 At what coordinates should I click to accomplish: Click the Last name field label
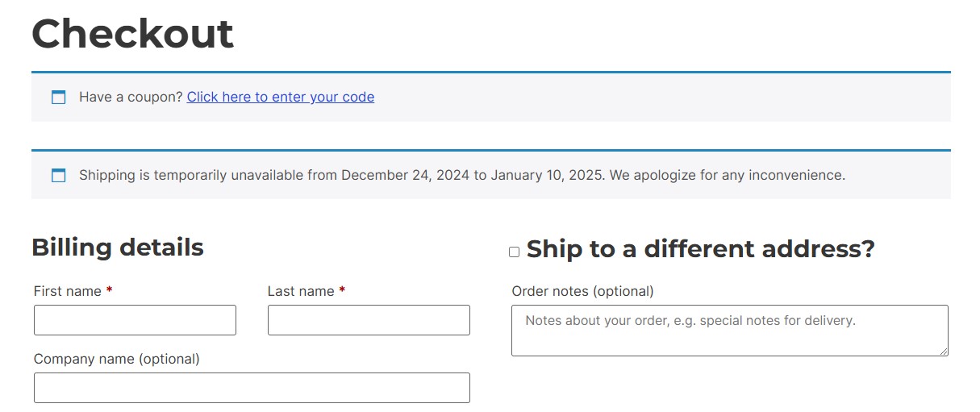click(x=301, y=291)
